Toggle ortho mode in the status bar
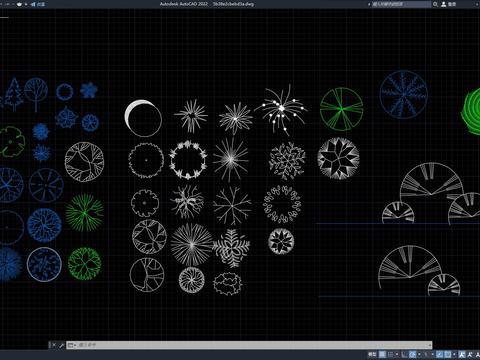480x360 pixels. (x=404, y=354)
